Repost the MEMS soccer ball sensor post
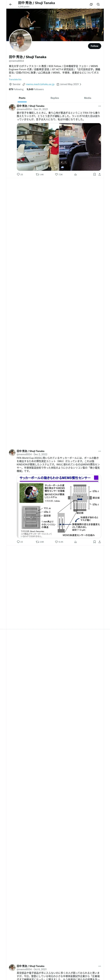This screenshot has width=110, height=980. (40, 542)
